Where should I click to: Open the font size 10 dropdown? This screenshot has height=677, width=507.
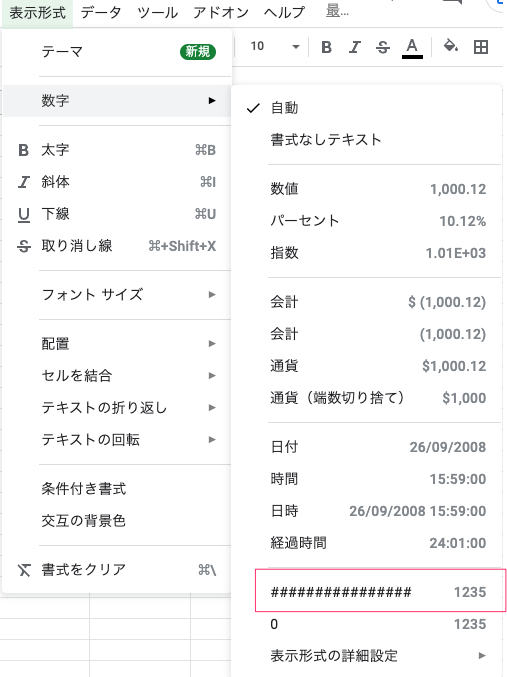click(x=275, y=46)
